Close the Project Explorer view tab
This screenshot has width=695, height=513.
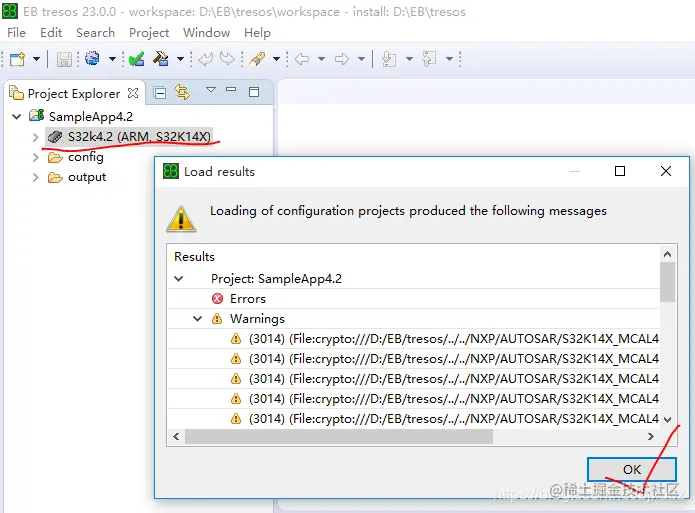(133, 93)
